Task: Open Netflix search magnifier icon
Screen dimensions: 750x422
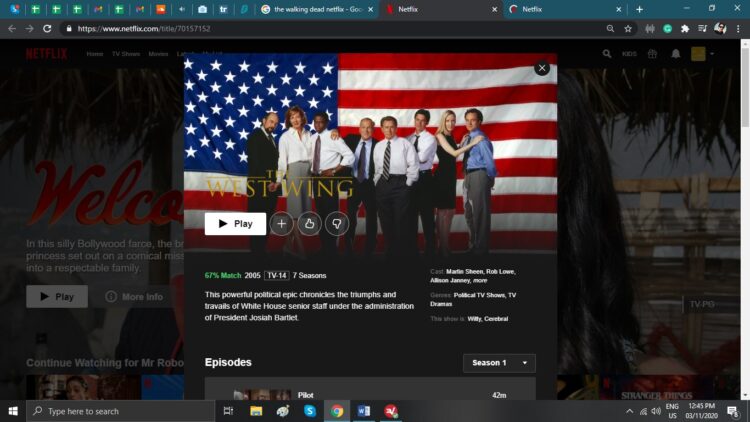Action: pyautogui.click(x=607, y=54)
